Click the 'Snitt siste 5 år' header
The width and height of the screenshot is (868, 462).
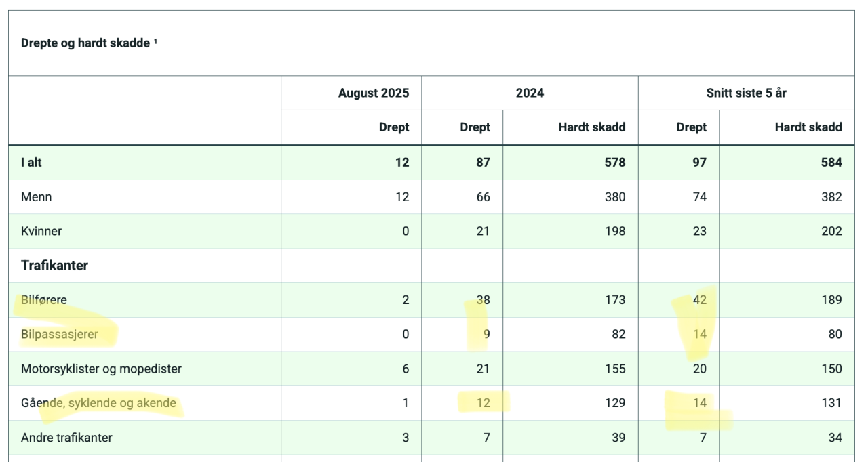coord(746,93)
